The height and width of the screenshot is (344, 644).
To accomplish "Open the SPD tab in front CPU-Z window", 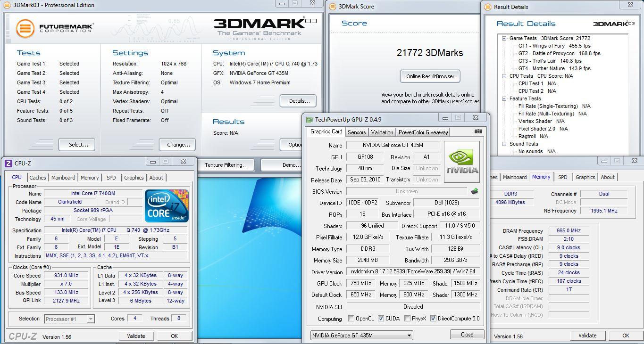I will point(111,178).
